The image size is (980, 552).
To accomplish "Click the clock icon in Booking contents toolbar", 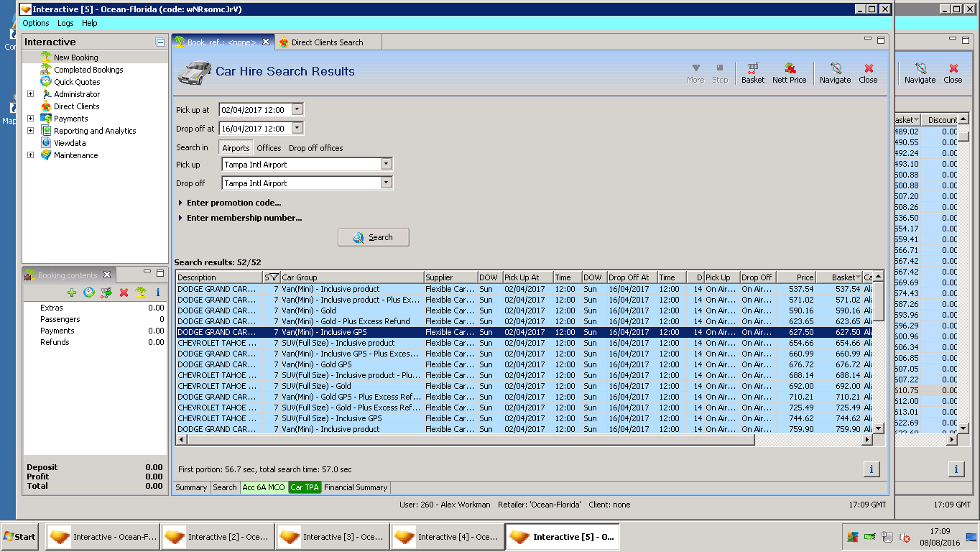I will coord(89,293).
